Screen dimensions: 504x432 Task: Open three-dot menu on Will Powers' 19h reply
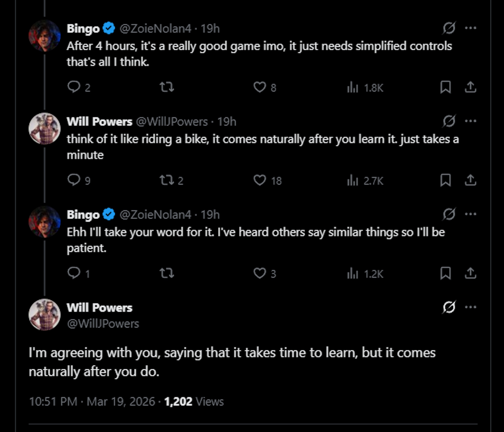(x=470, y=121)
